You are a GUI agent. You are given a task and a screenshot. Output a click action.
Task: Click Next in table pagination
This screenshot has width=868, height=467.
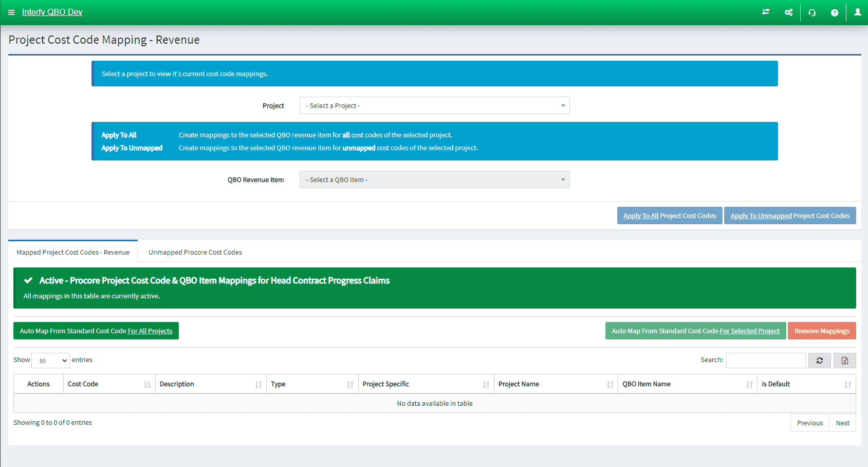pyautogui.click(x=842, y=422)
